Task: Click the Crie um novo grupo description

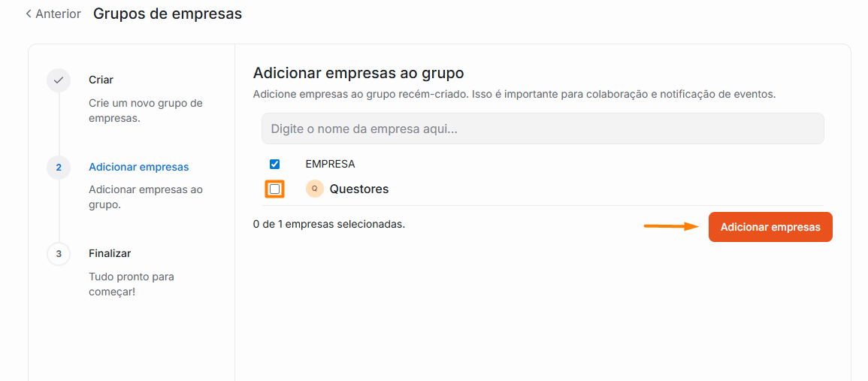Action: 145,110
